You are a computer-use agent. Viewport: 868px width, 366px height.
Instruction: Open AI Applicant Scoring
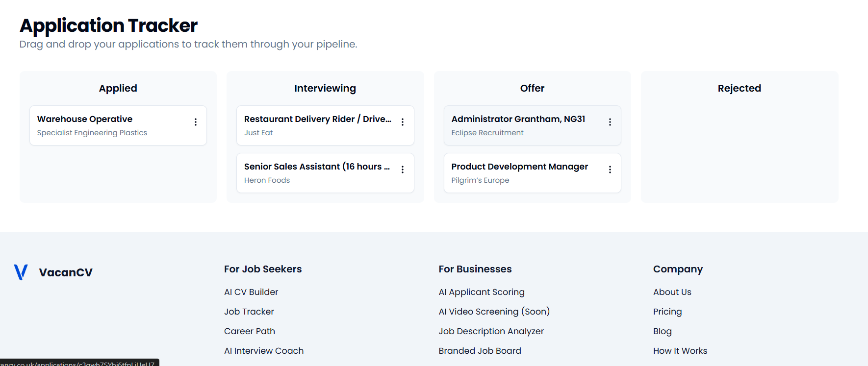[x=481, y=292]
